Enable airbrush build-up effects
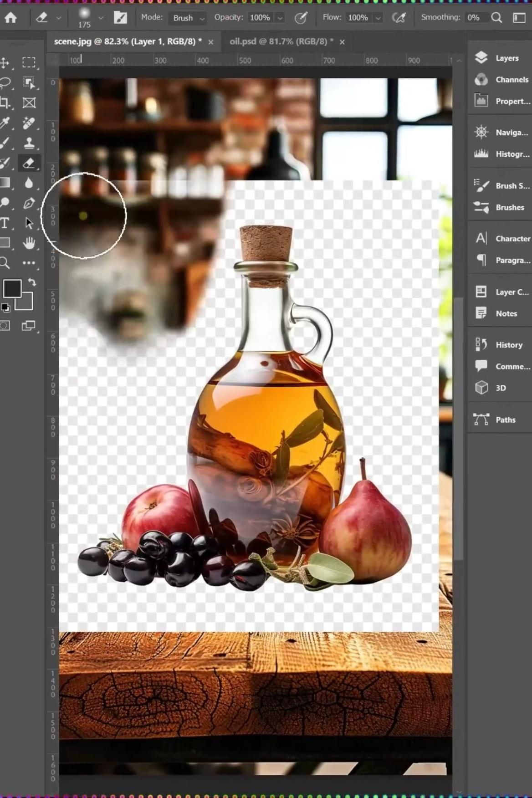The height and width of the screenshot is (798, 532). pos(399,18)
